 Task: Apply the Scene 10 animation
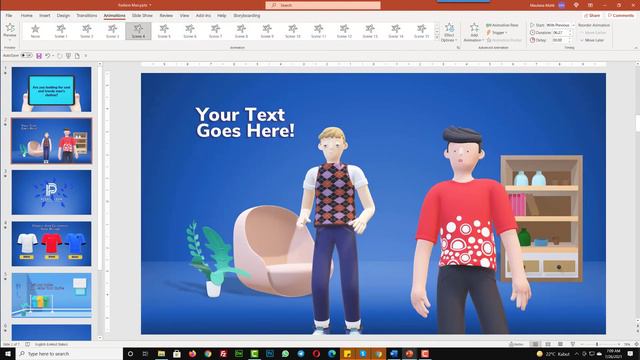(x=293, y=31)
